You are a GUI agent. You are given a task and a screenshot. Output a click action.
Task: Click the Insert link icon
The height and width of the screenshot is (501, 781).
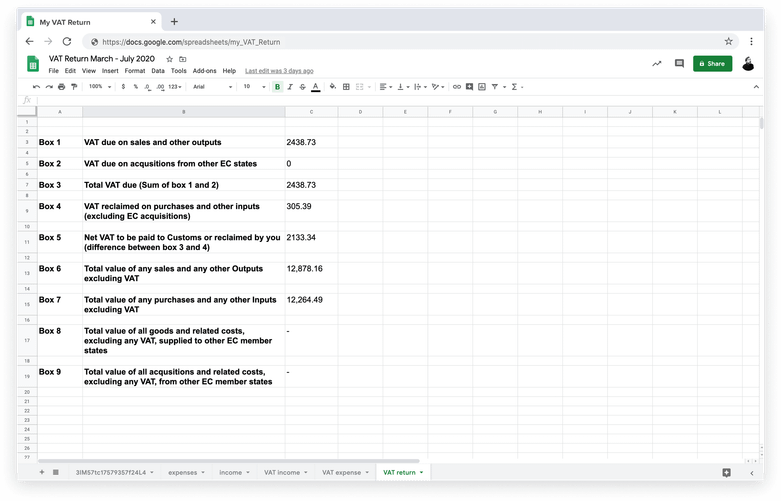pos(457,87)
